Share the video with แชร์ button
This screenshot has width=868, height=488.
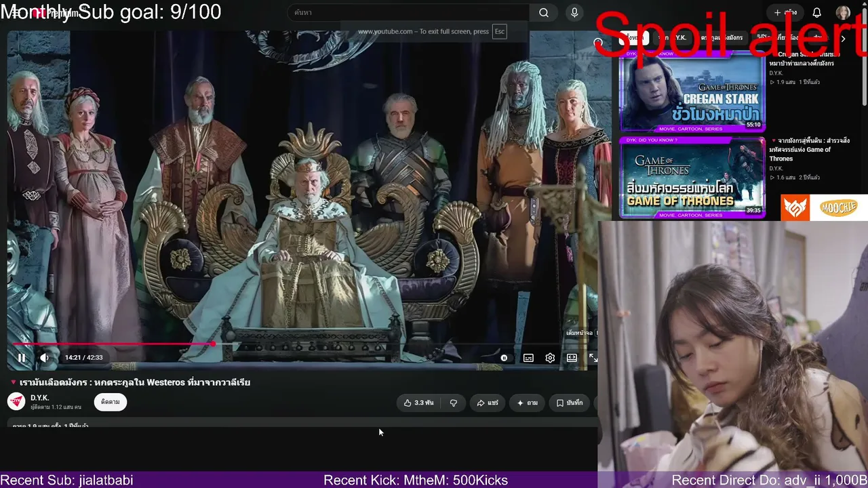click(487, 403)
